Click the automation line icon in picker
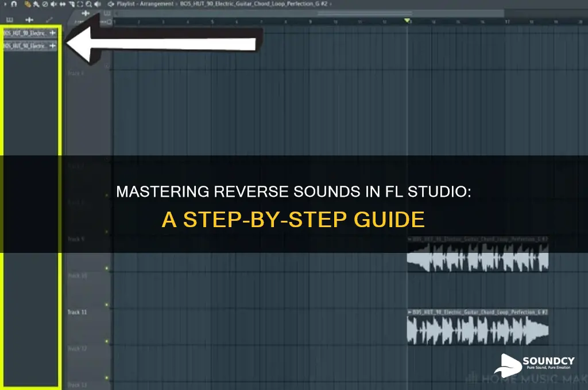Viewport: 588px width, 390px height. point(49,20)
